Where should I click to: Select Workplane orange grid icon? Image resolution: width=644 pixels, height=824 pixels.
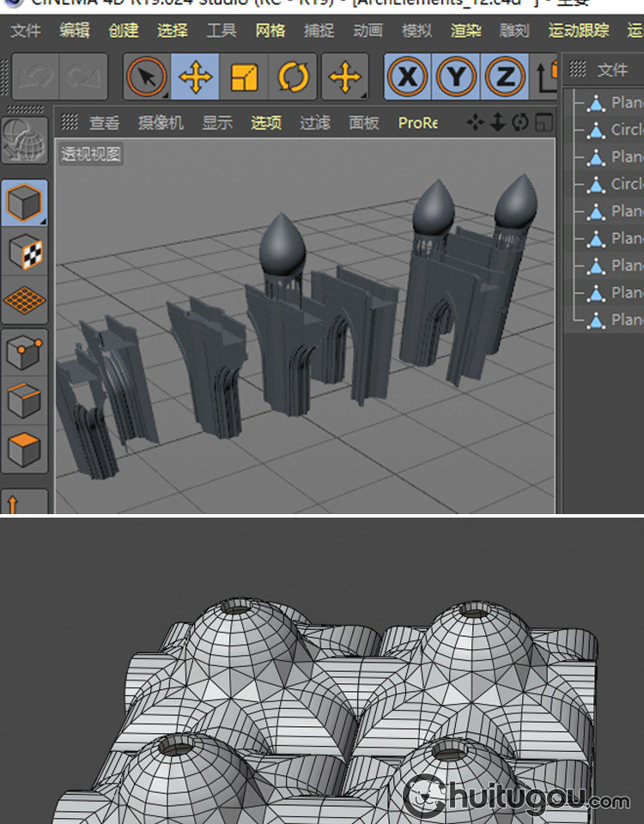pyautogui.click(x=24, y=300)
